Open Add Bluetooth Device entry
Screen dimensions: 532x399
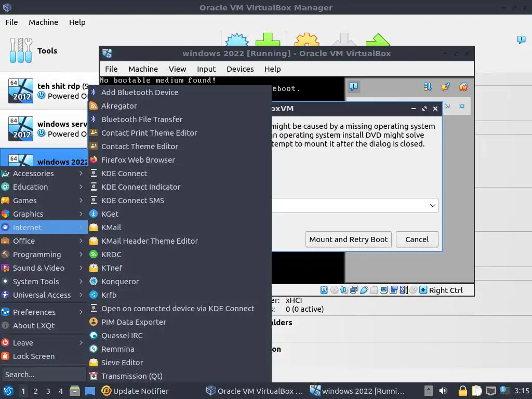pyautogui.click(x=180, y=92)
